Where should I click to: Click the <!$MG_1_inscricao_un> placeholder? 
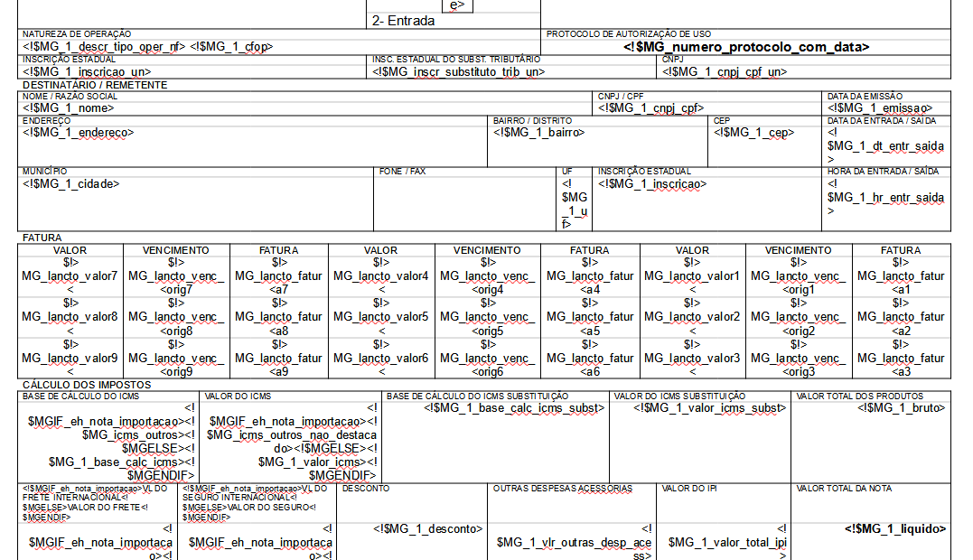pyautogui.click(x=87, y=72)
